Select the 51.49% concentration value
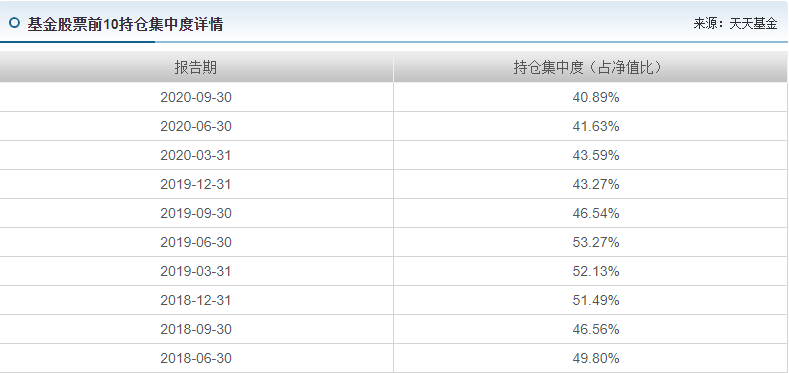This screenshot has width=789, height=373. coord(596,301)
